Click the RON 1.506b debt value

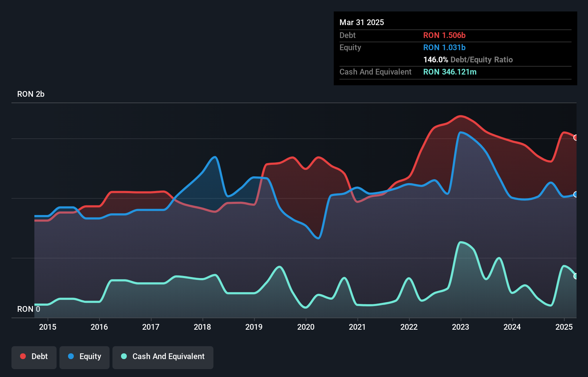pos(444,35)
